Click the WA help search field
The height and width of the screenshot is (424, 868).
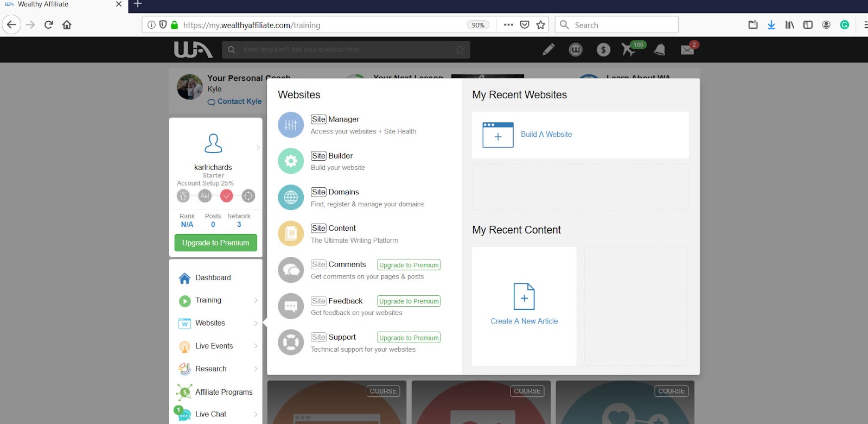click(x=346, y=50)
